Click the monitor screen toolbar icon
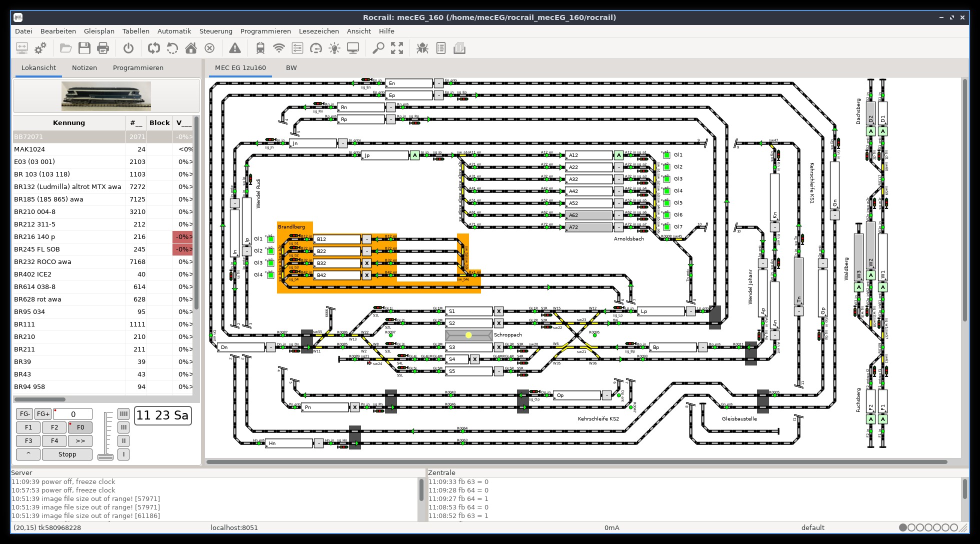 (x=353, y=48)
